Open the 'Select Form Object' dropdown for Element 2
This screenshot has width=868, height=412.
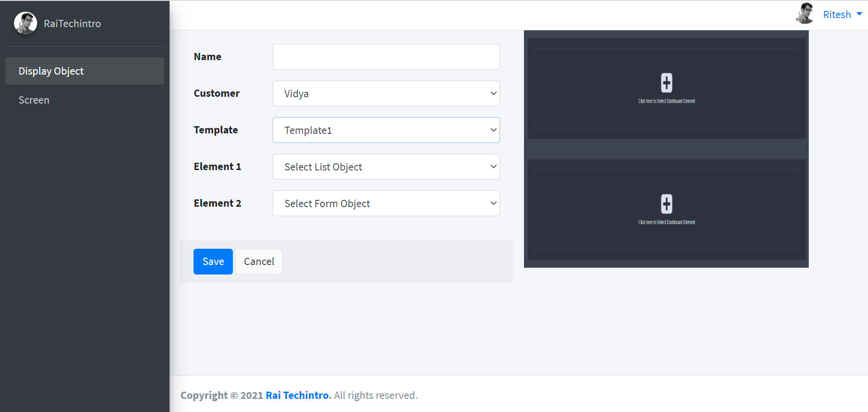(386, 203)
